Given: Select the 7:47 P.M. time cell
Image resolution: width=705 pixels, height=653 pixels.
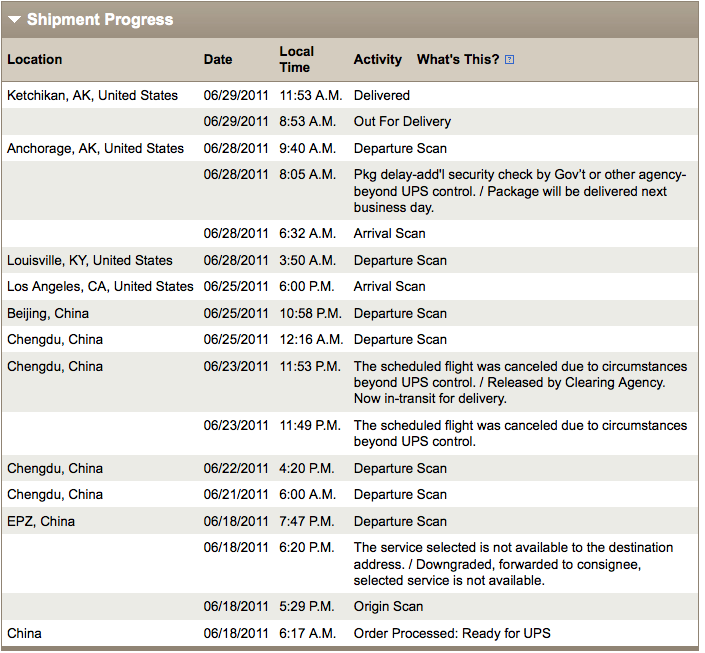Looking at the screenshot, I should tap(307, 522).
